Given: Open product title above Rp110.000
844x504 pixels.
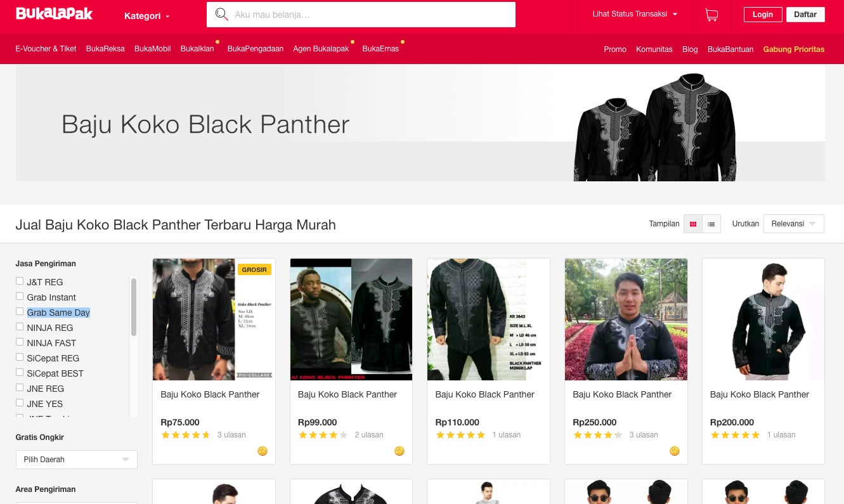Looking at the screenshot, I should tap(485, 394).
